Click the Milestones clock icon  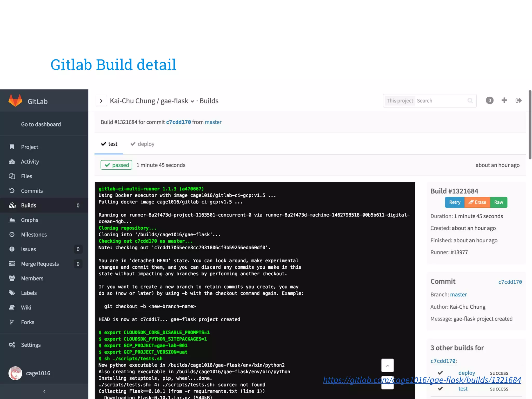tap(12, 234)
